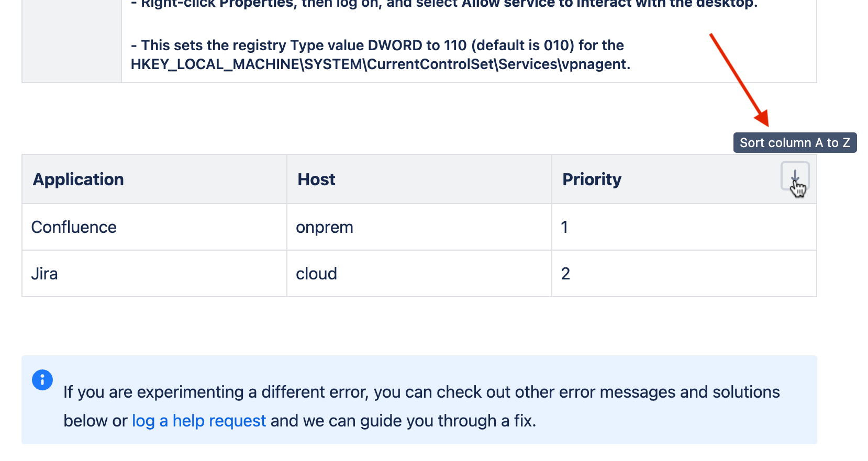This screenshot has width=868, height=461.
Task: Click the Priority column header
Action: pyautogui.click(x=592, y=179)
